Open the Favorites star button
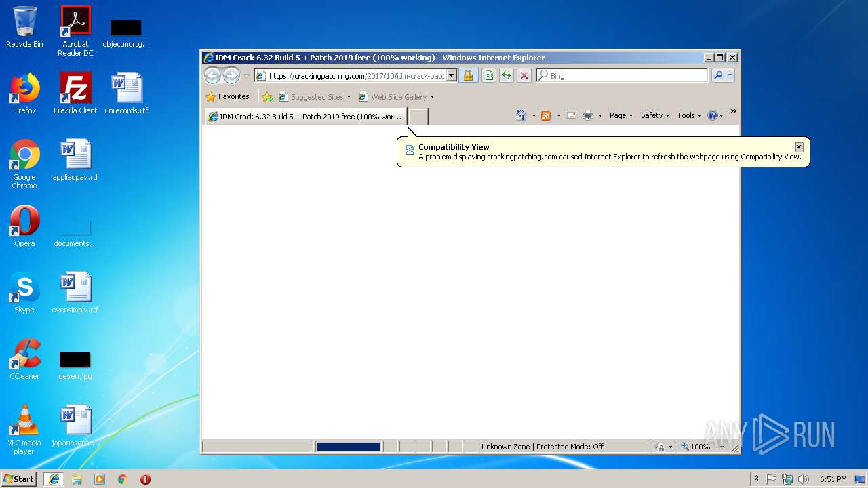The height and width of the screenshot is (488, 868). click(227, 96)
